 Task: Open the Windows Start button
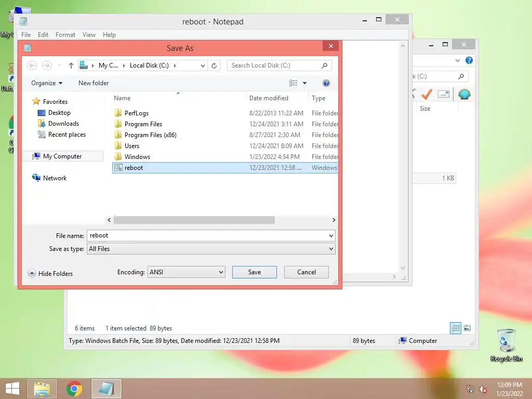pyautogui.click(x=12, y=389)
